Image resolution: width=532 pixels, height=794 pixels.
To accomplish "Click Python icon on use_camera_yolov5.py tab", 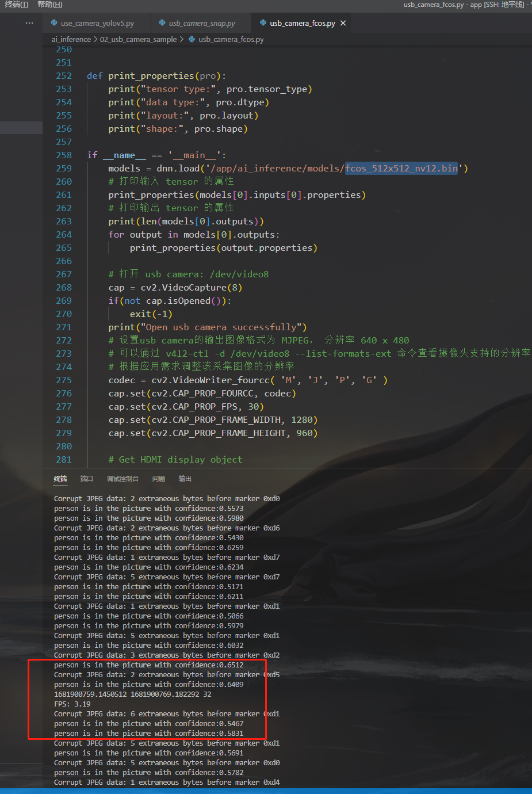I will tap(54, 23).
